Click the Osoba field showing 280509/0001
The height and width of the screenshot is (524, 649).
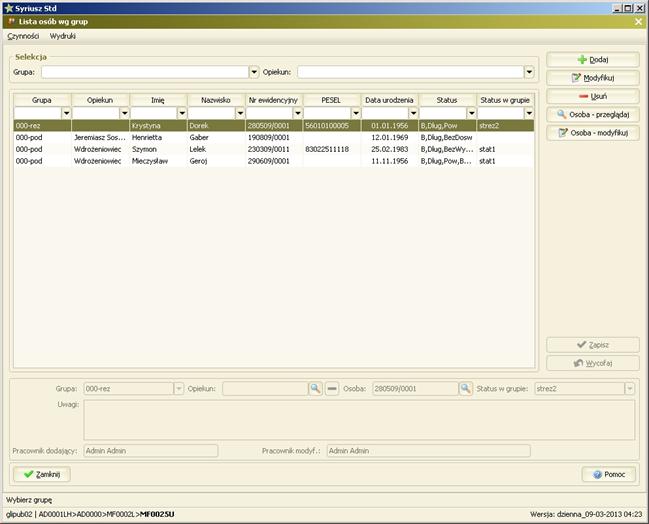415,389
